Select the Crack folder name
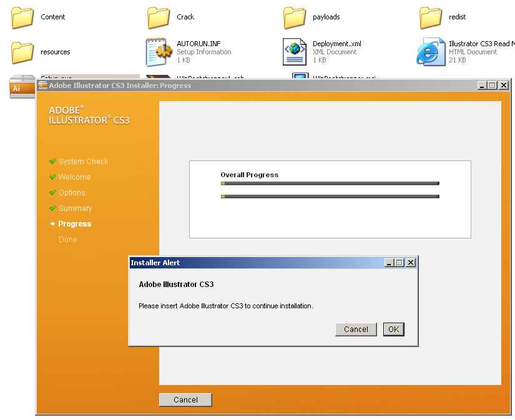The height and width of the screenshot is (420, 515). (185, 17)
